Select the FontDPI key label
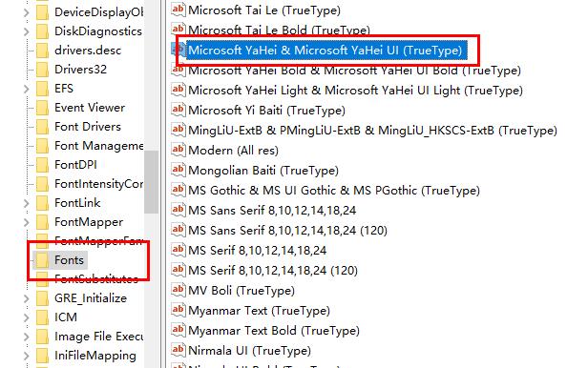The width and height of the screenshot is (588, 368). [75, 165]
